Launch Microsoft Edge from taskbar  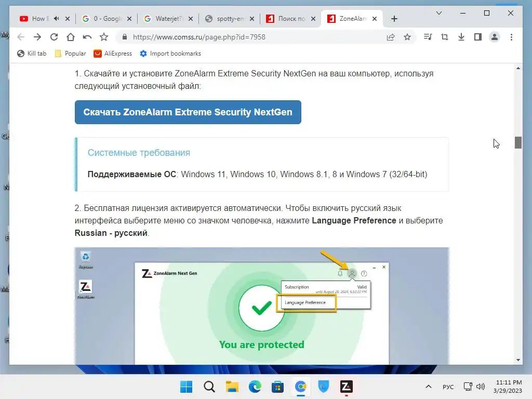click(x=255, y=387)
